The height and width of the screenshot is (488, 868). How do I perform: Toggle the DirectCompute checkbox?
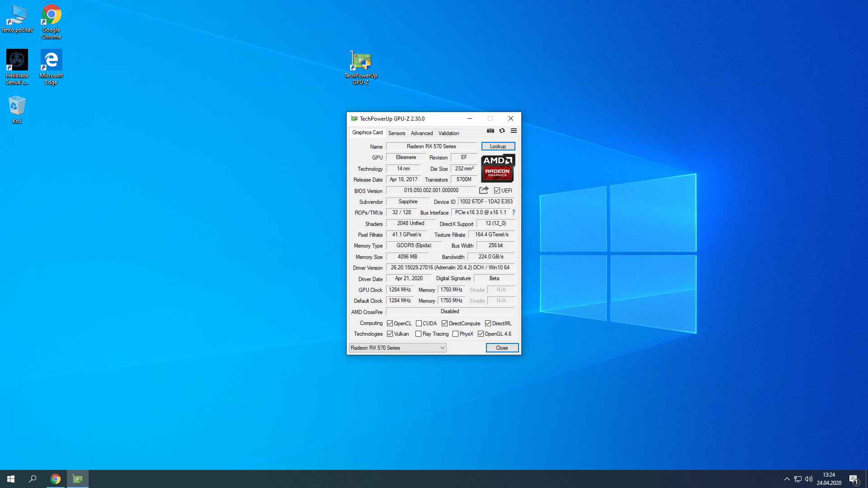point(445,324)
